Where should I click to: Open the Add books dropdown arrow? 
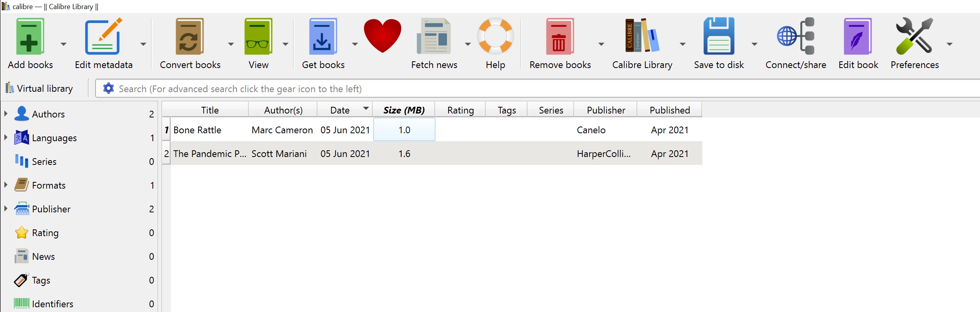click(x=63, y=44)
